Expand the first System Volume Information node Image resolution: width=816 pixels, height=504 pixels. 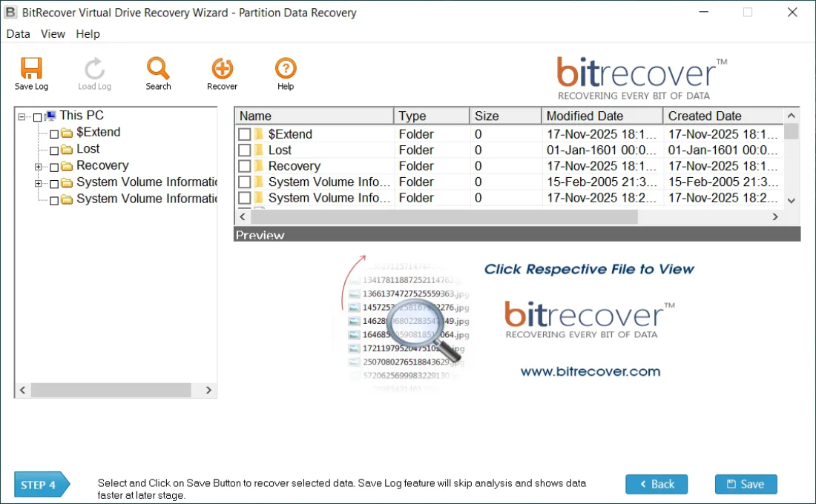(x=39, y=182)
